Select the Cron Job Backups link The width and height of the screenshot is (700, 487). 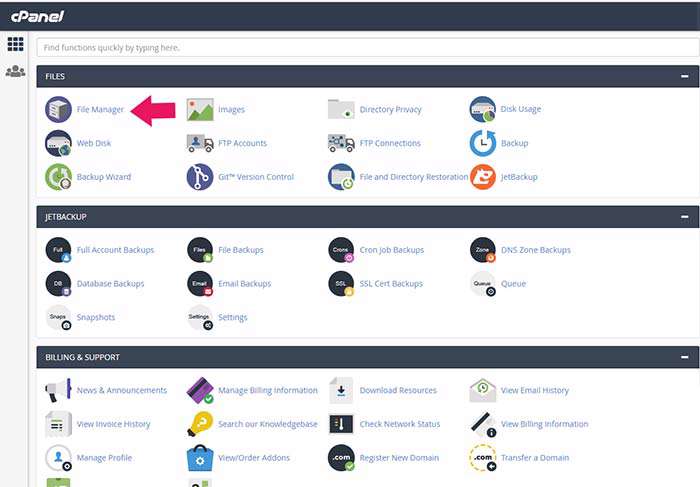click(392, 250)
